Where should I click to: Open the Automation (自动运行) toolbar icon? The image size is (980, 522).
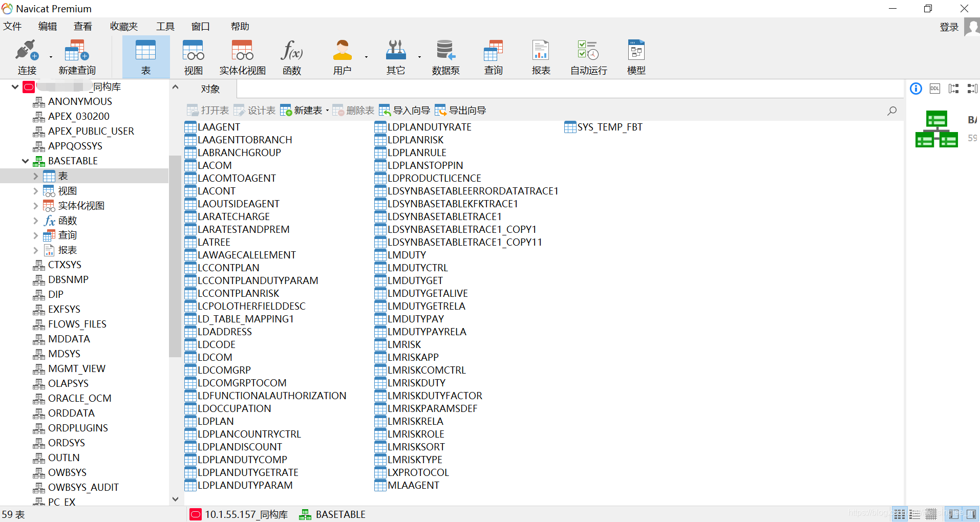tap(588, 57)
